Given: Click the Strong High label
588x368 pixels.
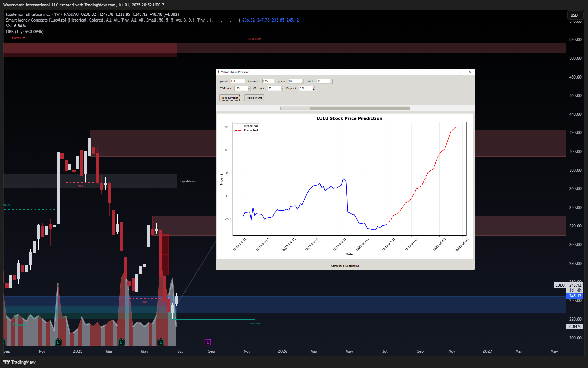Looking at the screenshot, I should [255, 39].
